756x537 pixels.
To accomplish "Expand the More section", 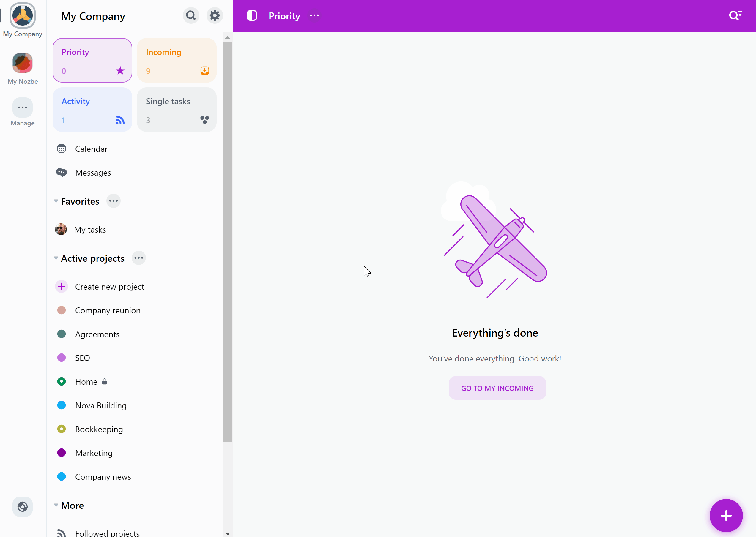I will click(55, 505).
